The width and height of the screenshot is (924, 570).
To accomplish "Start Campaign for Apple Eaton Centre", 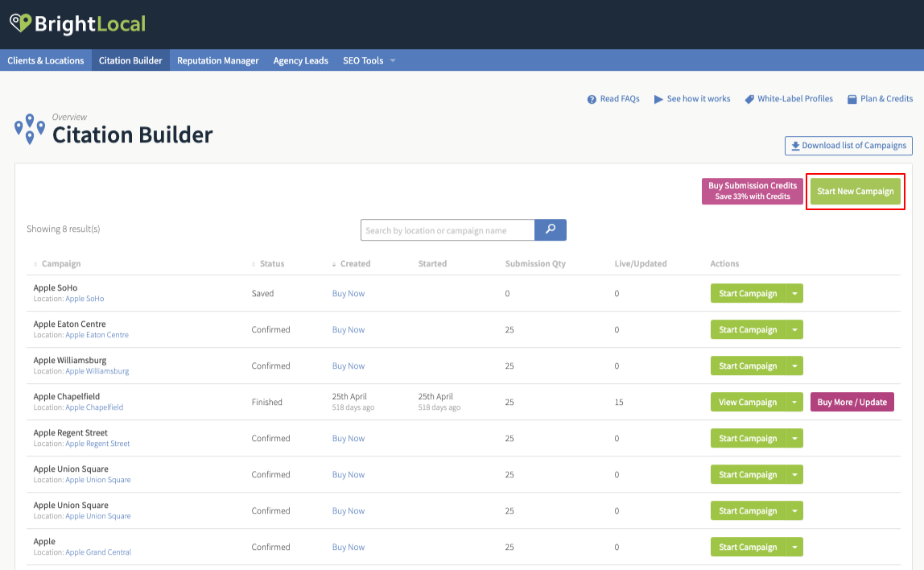I will (748, 329).
